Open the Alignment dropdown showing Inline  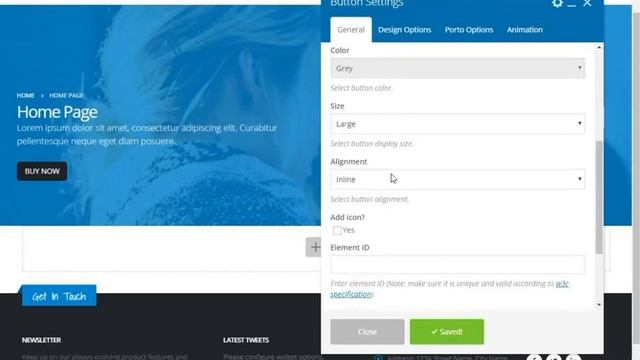click(458, 179)
